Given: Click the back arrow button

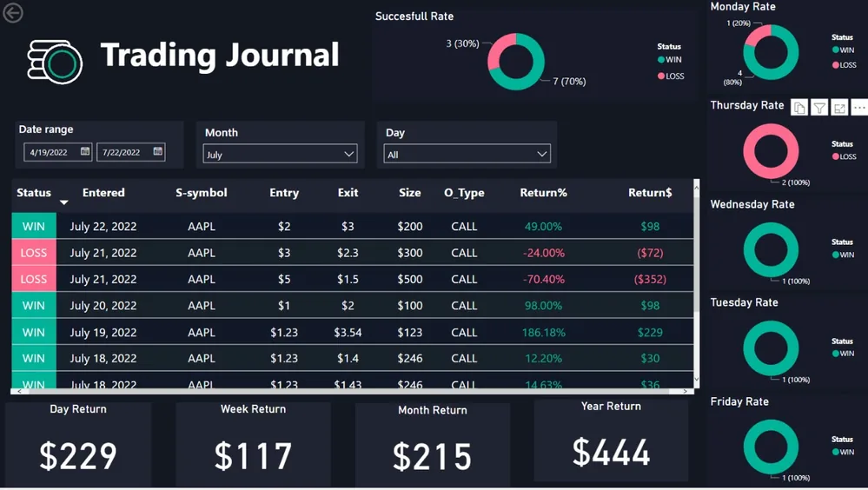Looking at the screenshot, I should coord(13,13).
